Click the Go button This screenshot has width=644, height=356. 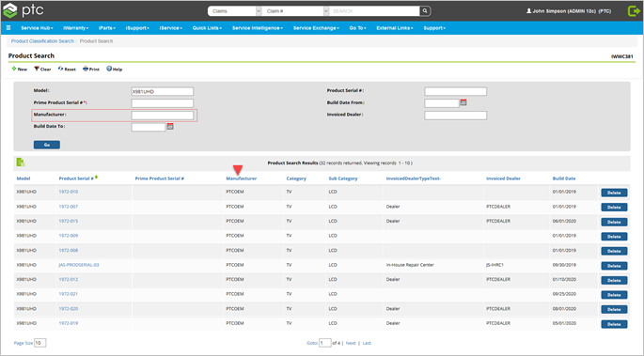pos(47,145)
